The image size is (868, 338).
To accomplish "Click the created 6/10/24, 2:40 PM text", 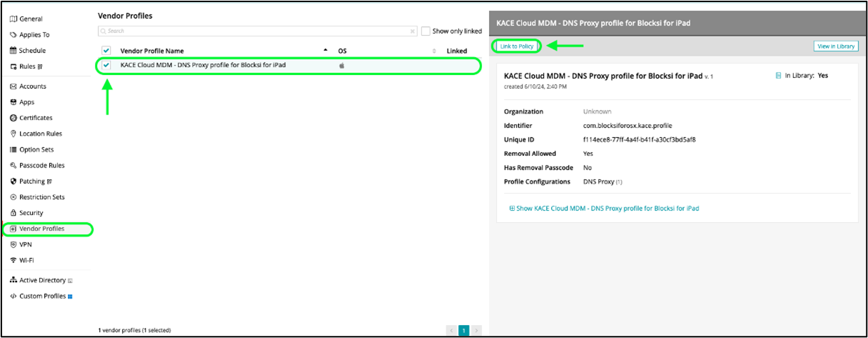I will point(535,86).
